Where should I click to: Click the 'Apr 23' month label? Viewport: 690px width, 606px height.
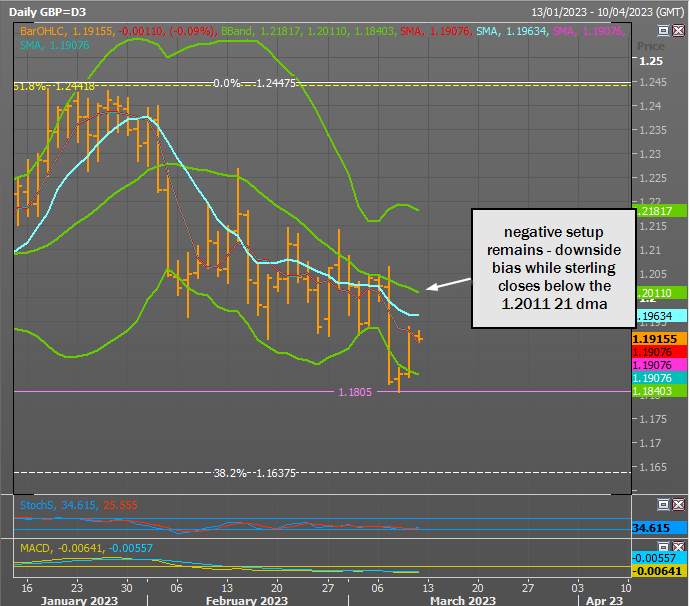(604, 601)
